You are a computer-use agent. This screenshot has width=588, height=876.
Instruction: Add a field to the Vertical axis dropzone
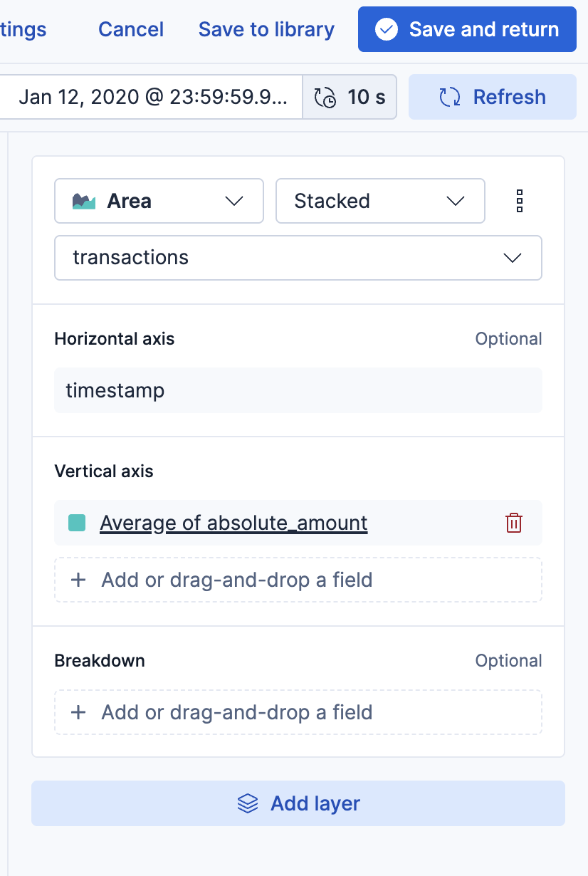pyautogui.click(x=298, y=580)
